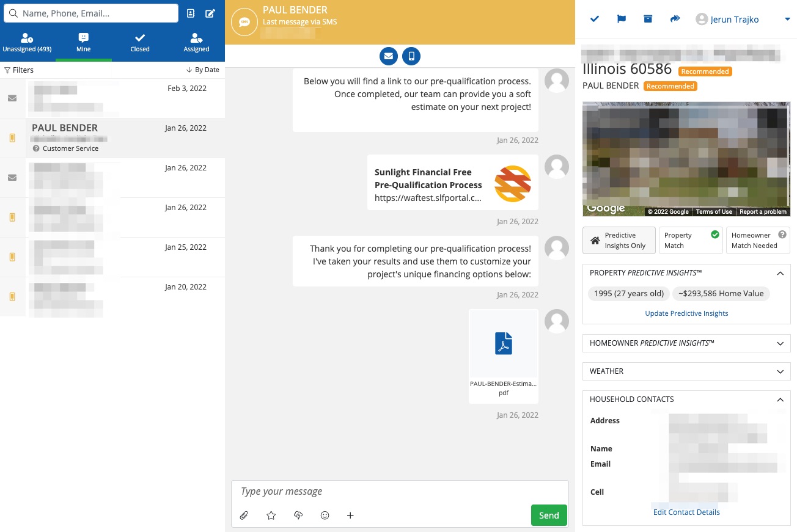Click the forward arrow icon
Image resolution: width=797 pixels, height=532 pixels.
pos(675,19)
